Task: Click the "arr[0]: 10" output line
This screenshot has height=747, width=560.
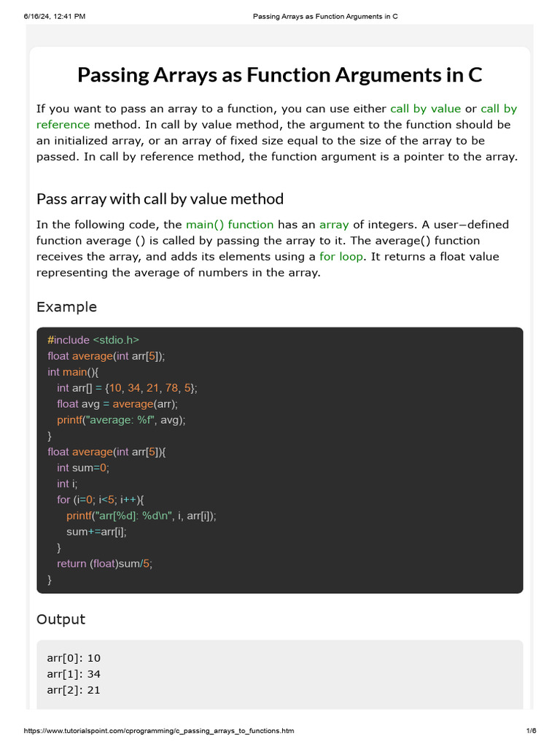Action: [x=74, y=658]
